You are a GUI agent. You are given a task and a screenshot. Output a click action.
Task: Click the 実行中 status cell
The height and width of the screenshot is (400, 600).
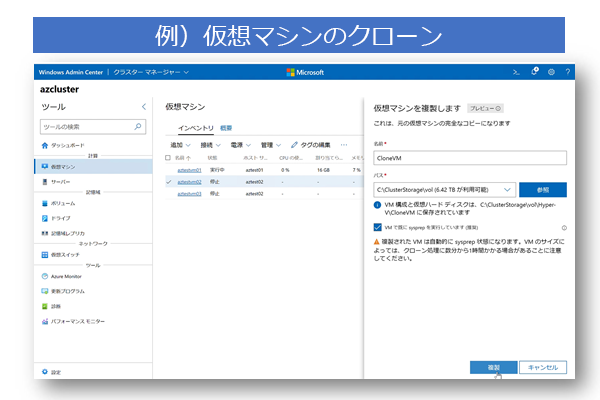point(217,170)
